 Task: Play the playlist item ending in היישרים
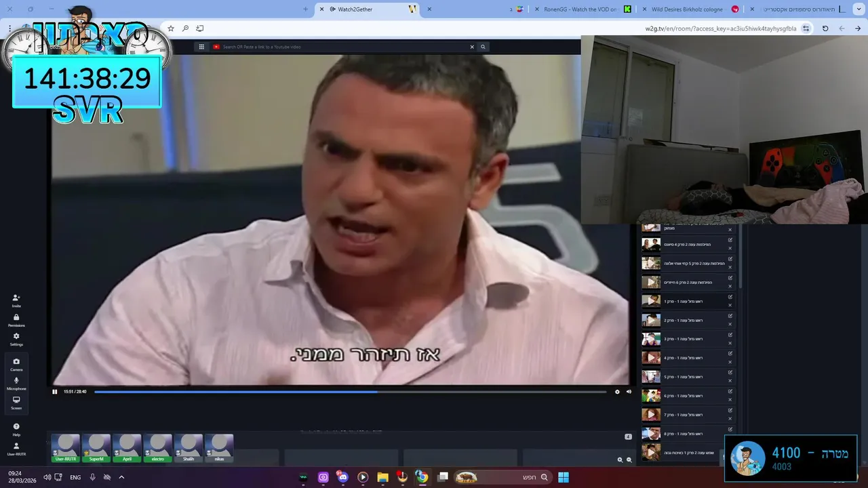pos(651,282)
